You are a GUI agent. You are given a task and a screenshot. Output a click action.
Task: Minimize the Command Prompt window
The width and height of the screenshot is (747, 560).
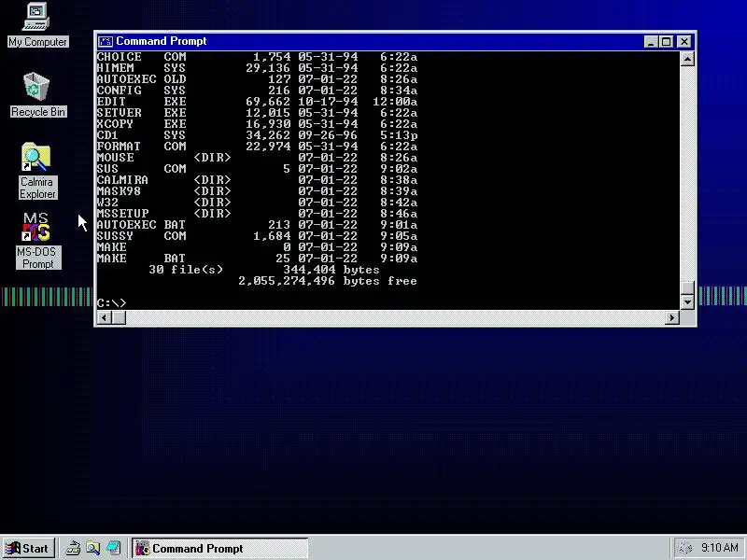coord(651,42)
